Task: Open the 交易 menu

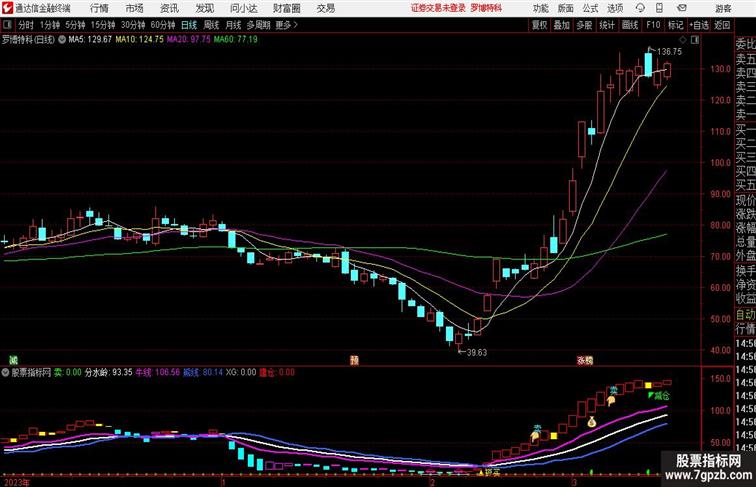Action: [325, 8]
